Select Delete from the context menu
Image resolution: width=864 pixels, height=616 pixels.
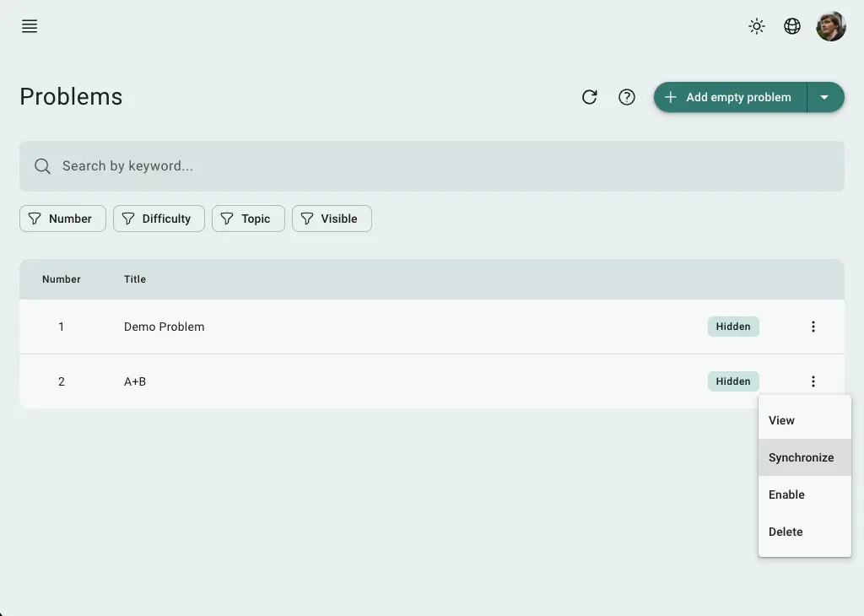[786, 532]
